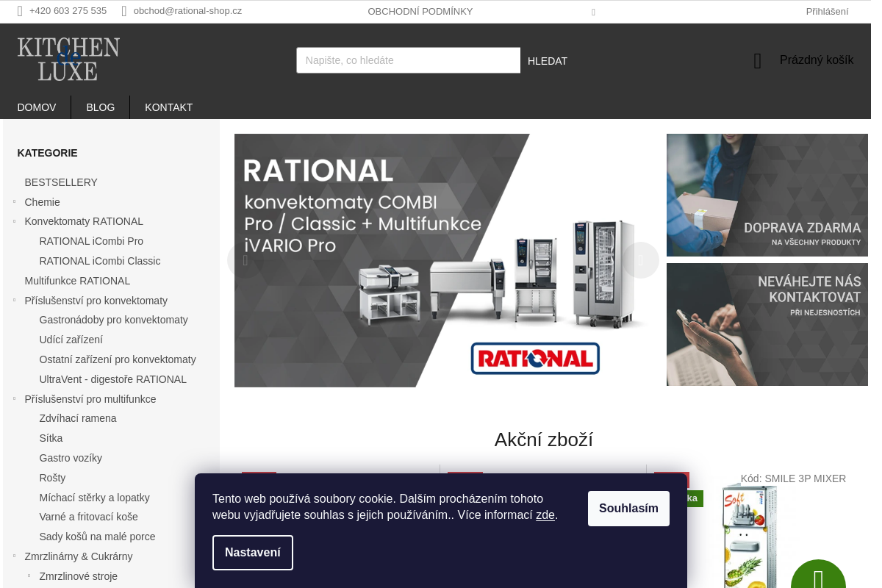Click the 'Akční zboží' heading
This screenshot has width=882, height=588.
(x=543, y=440)
